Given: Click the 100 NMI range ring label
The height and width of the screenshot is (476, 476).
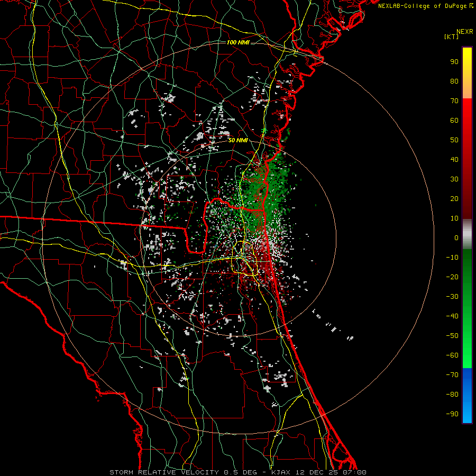Looking at the screenshot, I should tap(238, 42).
